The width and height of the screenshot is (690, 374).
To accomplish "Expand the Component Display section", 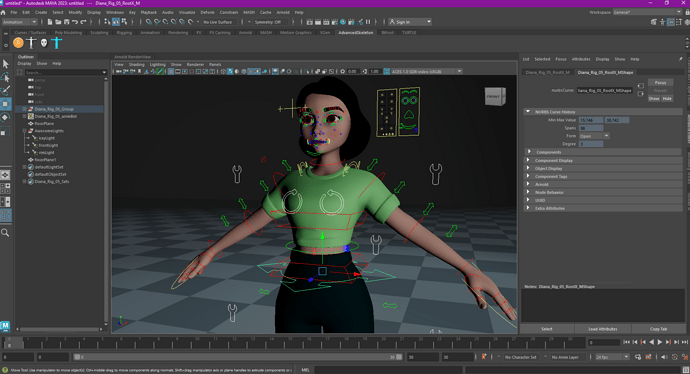I will (603, 161).
